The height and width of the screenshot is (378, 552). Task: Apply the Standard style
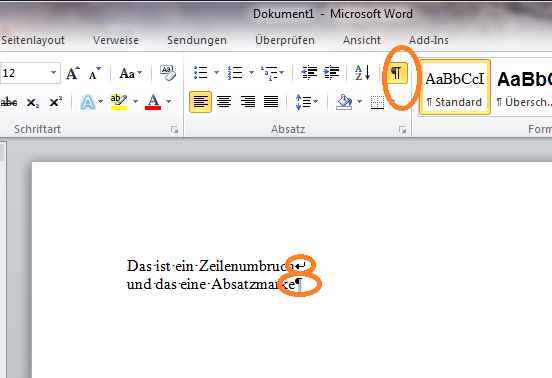455,87
